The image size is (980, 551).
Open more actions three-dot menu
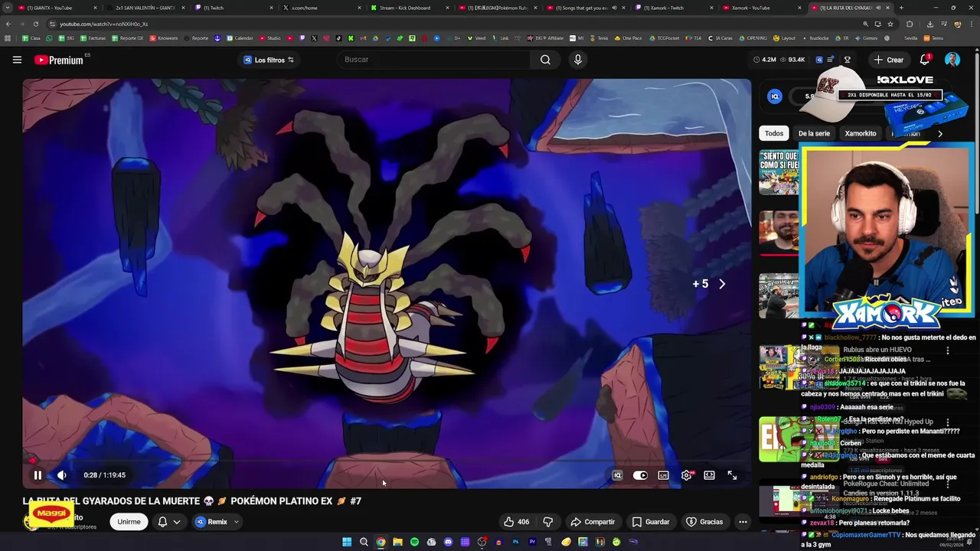point(743,522)
